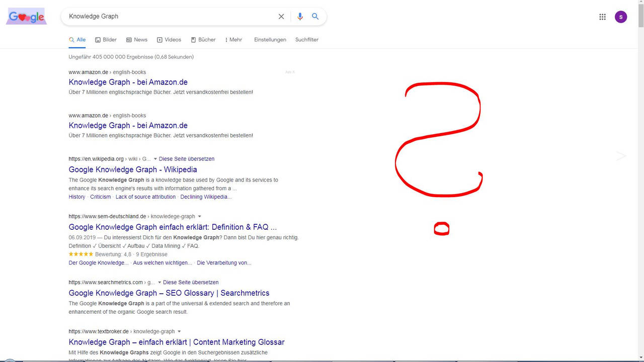Select the Alle tab
Viewport: 644px width, 362px height.
(77, 40)
